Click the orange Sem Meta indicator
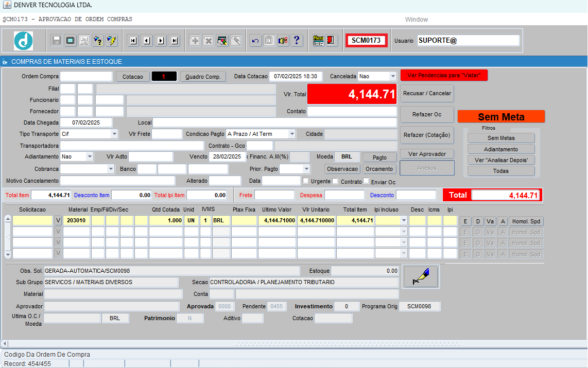Screen dimensions: 588x368 [501, 116]
